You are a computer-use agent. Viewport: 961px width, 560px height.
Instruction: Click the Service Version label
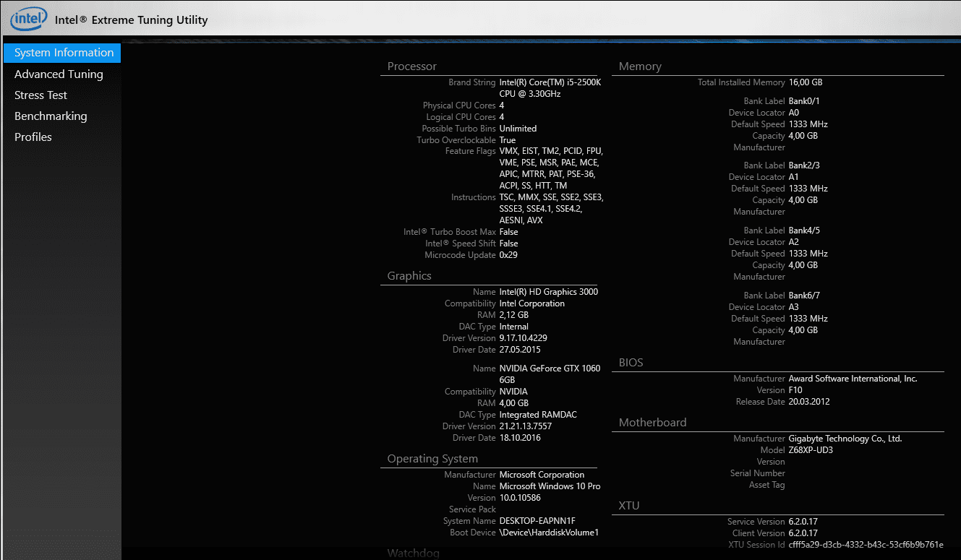coord(756,522)
